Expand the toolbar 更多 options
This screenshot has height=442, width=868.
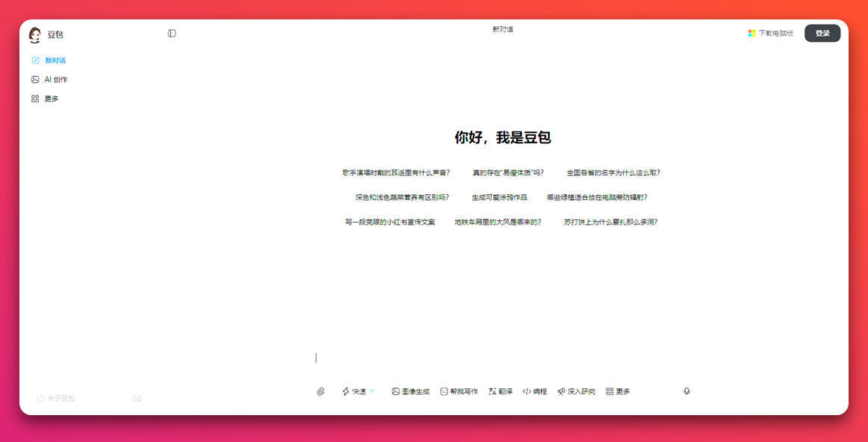(619, 390)
